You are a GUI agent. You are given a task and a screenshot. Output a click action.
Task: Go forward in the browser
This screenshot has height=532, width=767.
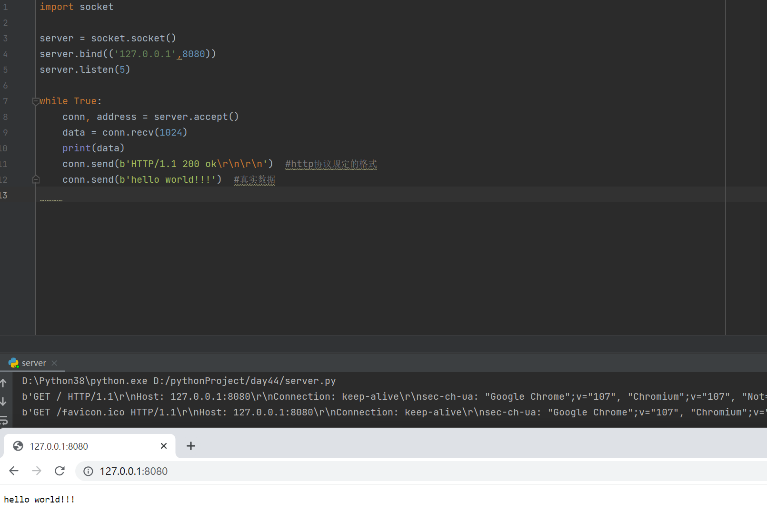click(x=37, y=471)
